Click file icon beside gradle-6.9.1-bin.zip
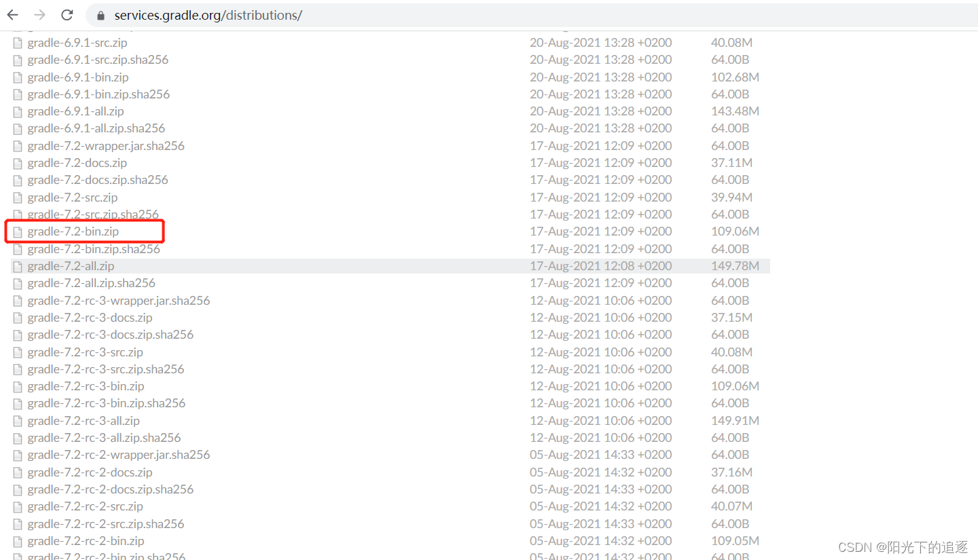Viewport: 978px width, 560px height. [x=18, y=77]
